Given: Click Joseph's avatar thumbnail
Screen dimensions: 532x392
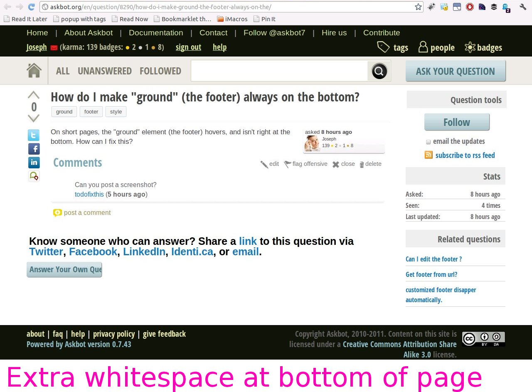Looking at the screenshot, I should pos(312,143).
